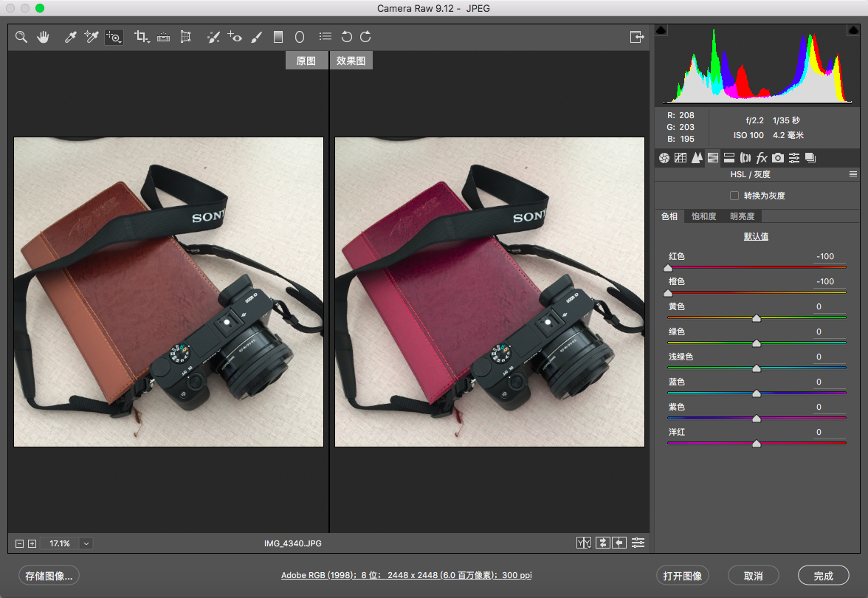Open workflow options Adobe RGB link
This screenshot has width=868, height=598.
pyautogui.click(x=406, y=575)
